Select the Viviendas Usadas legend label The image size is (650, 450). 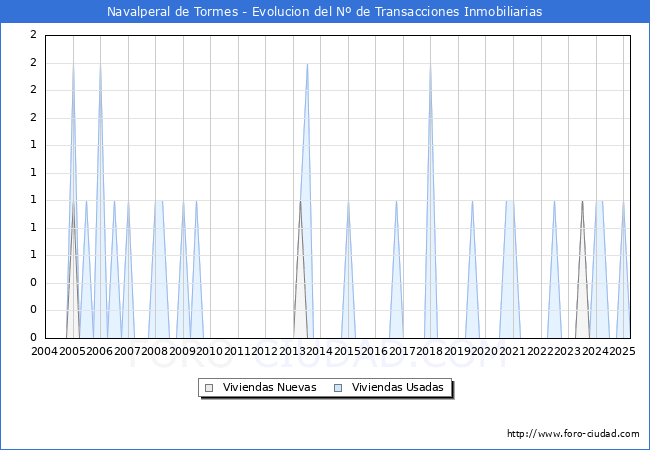coord(398,387)
